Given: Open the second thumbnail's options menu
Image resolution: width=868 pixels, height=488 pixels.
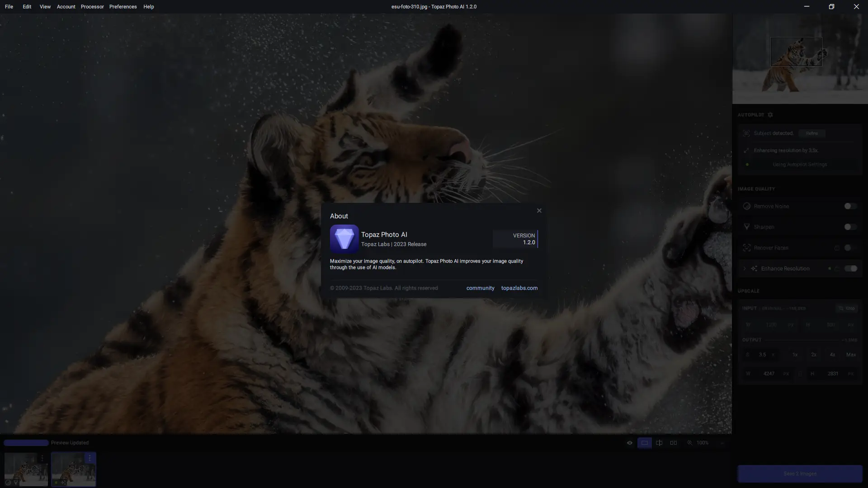Looking at the screenshot, I should (x=90, y=458).
